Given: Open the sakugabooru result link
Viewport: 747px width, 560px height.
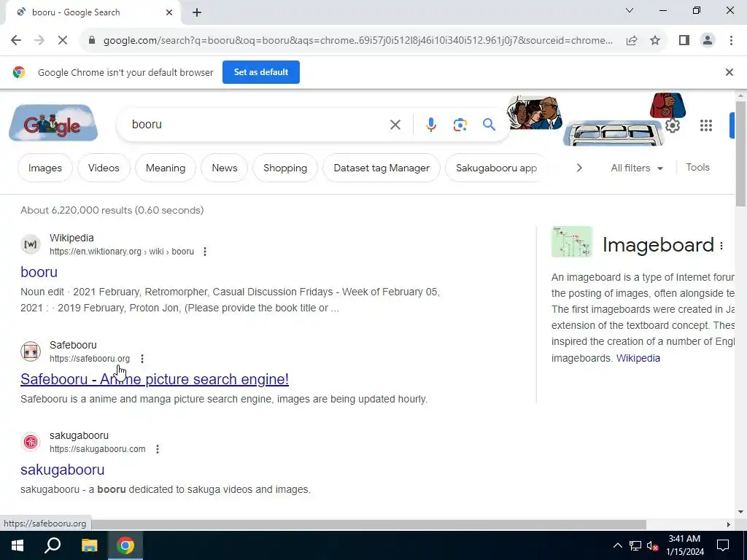Looking at the screenshot, I should pos(63,470).
